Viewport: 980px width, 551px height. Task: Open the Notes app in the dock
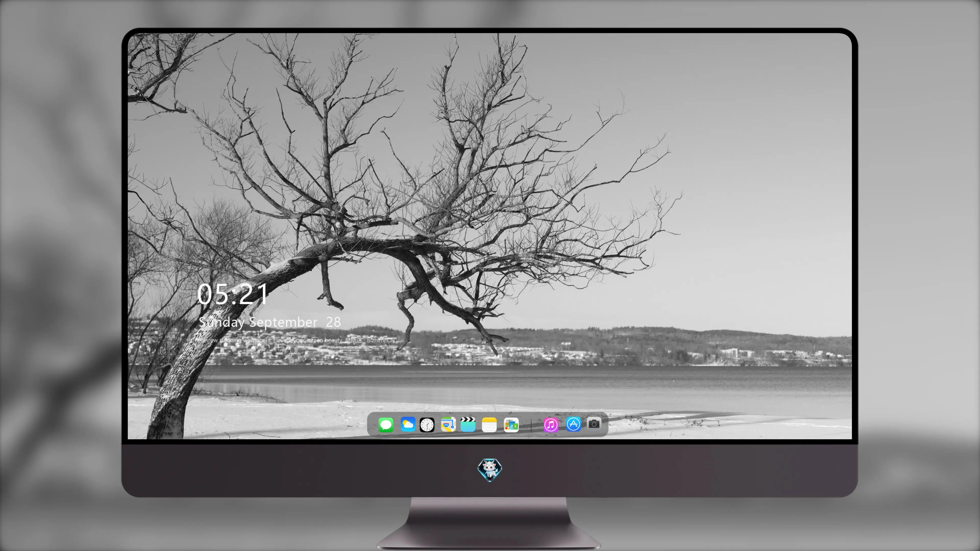tap(489, 425)
